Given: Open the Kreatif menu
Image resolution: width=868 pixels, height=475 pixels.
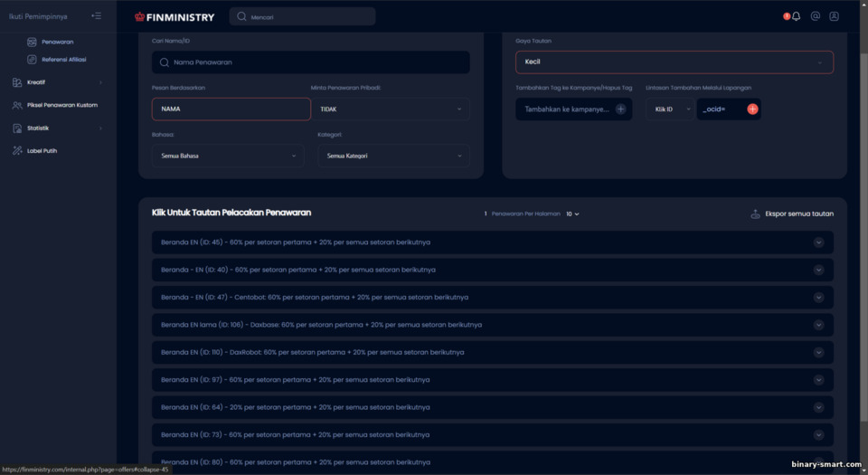Looking at the screenshot, I should pos(36,82).
